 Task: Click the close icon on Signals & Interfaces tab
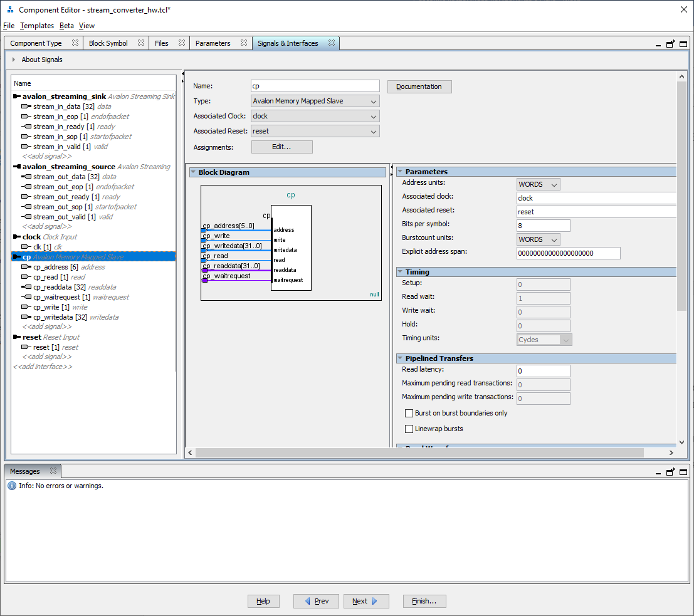pos(332,43)
